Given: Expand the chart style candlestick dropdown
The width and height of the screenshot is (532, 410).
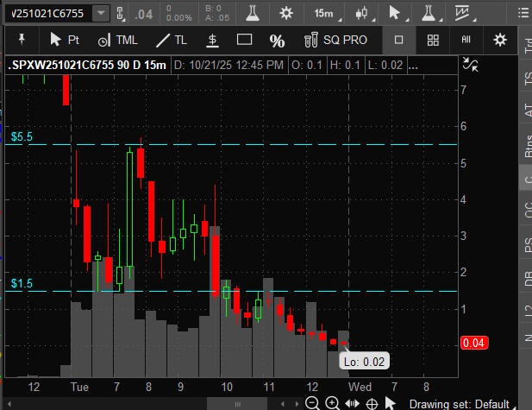Looking at the screenshot, I should (x=363, y=14).
